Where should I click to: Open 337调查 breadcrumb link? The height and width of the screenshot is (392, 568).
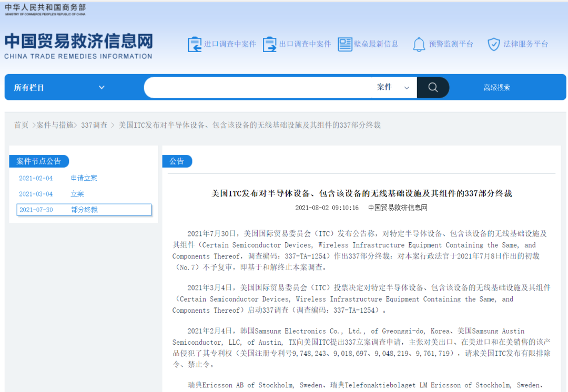(x=94, y=125)
